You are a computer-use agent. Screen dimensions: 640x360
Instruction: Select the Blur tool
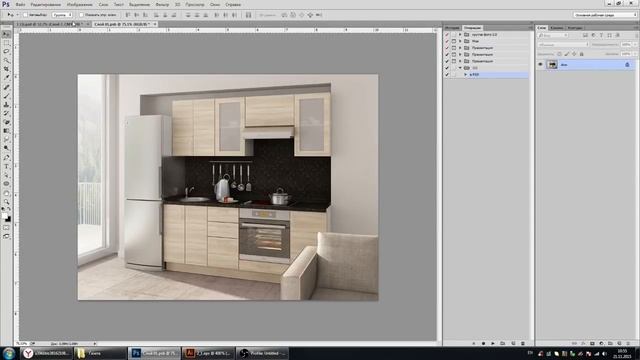point(6,140)
